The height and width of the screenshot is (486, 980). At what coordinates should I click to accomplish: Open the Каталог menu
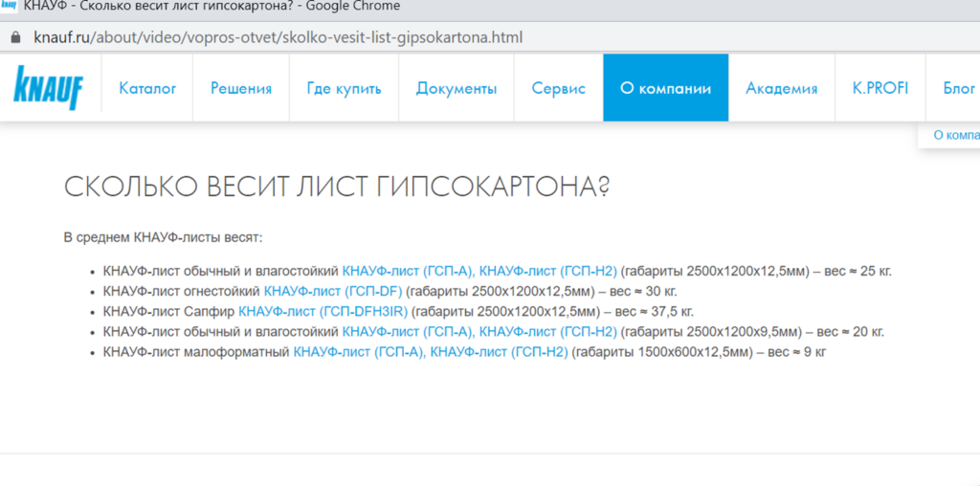[147, 88]
